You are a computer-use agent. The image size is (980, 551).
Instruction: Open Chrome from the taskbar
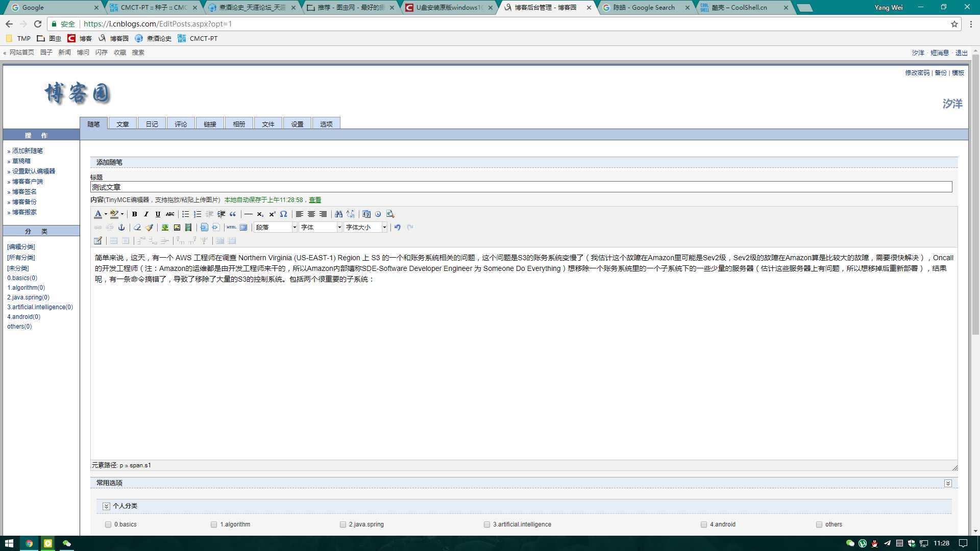pos(29,543)
